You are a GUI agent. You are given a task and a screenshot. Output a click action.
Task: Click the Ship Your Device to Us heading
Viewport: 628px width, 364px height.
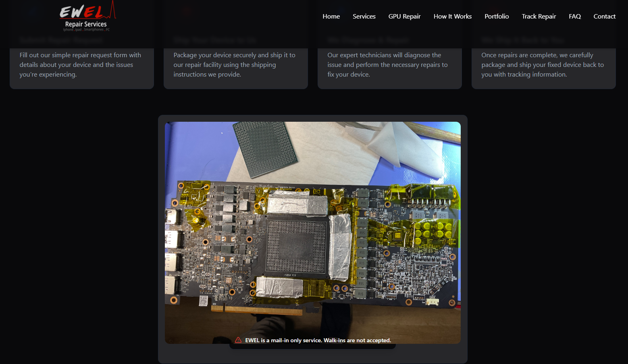(214, 40)
